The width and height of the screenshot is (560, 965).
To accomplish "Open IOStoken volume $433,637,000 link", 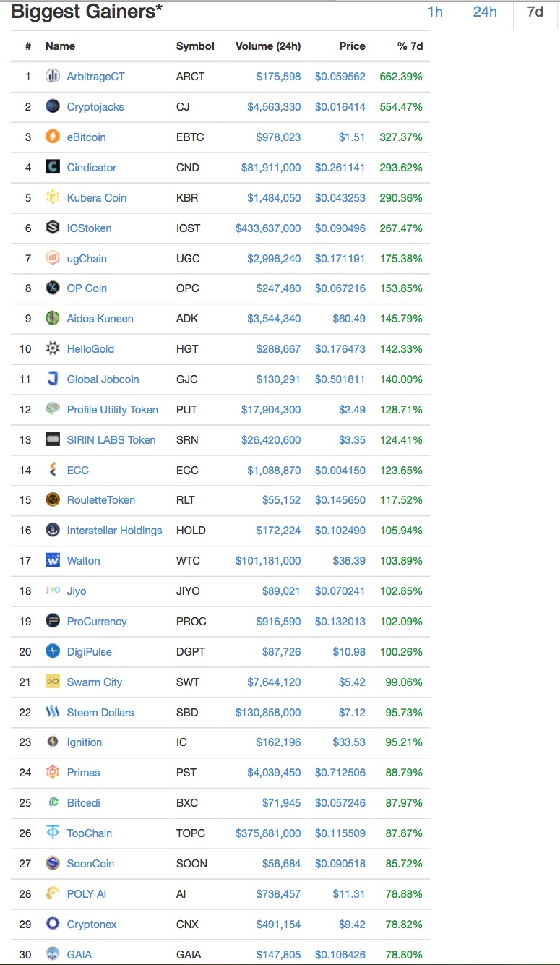I will click(x=268, y=228).
